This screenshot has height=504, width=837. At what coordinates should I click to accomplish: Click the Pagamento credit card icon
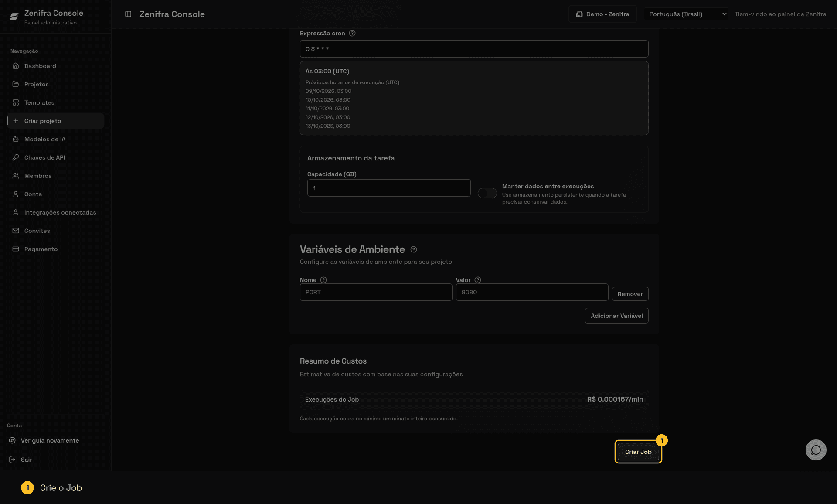coord(16,249)
